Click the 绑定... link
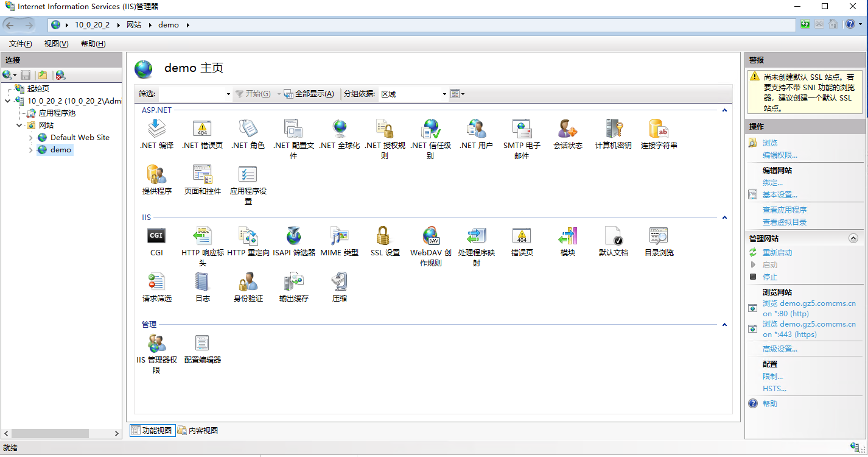 pos(772,183)
